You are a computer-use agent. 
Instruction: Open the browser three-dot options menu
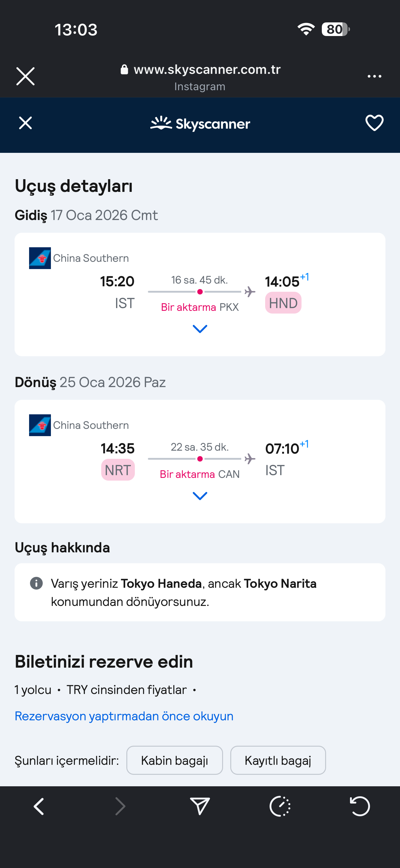point(374,77)
